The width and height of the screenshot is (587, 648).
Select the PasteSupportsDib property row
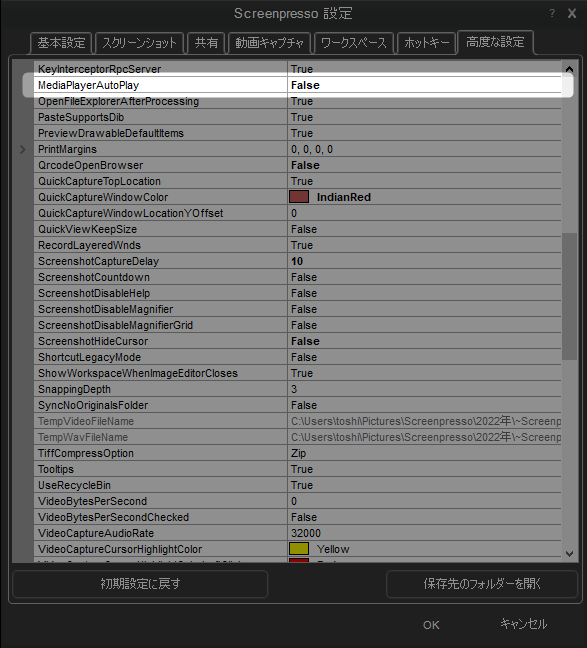point(297,117)
